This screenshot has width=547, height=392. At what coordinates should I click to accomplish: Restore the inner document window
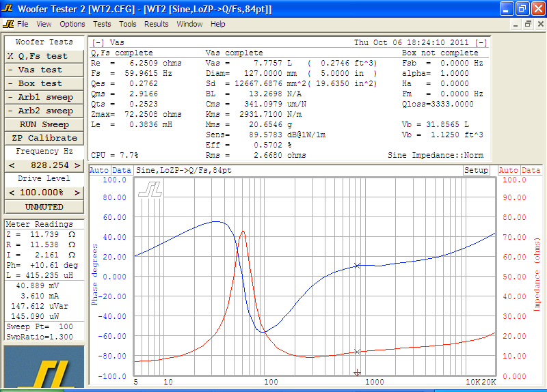(528, 24)
